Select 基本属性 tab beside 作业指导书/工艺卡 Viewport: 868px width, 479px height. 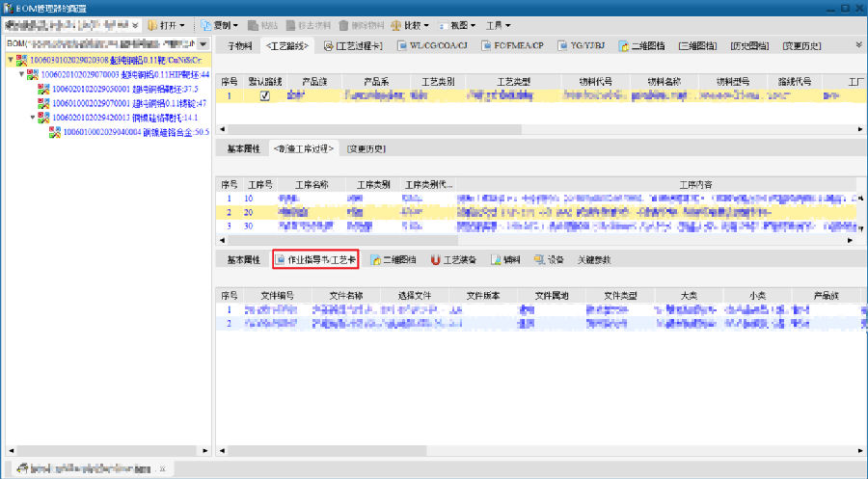coord(244,259)
